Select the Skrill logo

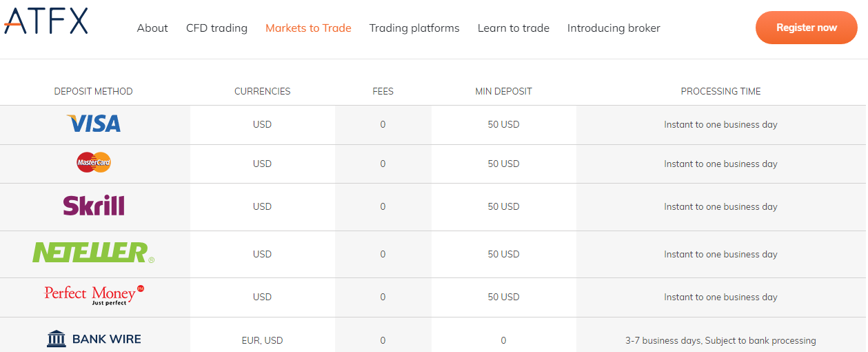tap(94, 206)
